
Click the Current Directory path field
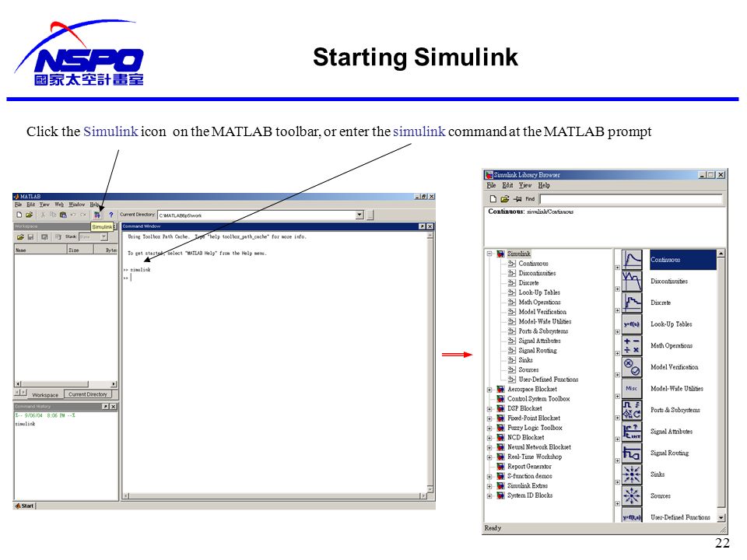click(x=256, y=215)
